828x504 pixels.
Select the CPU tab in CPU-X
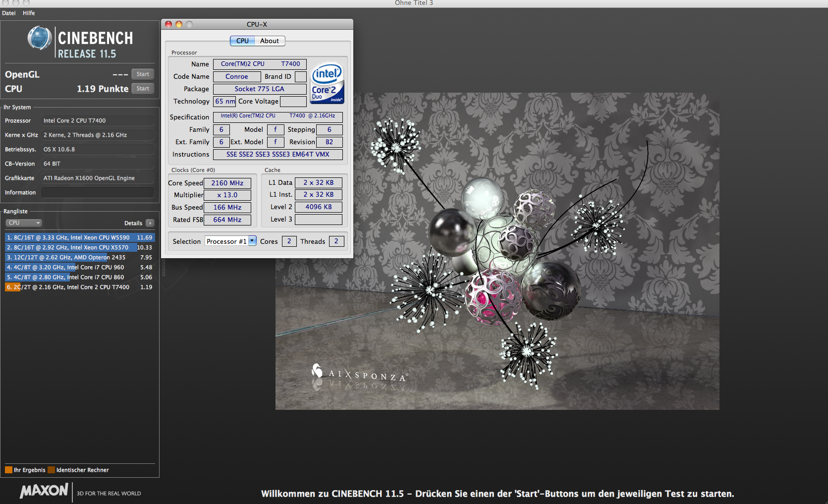tap(242, 41)
